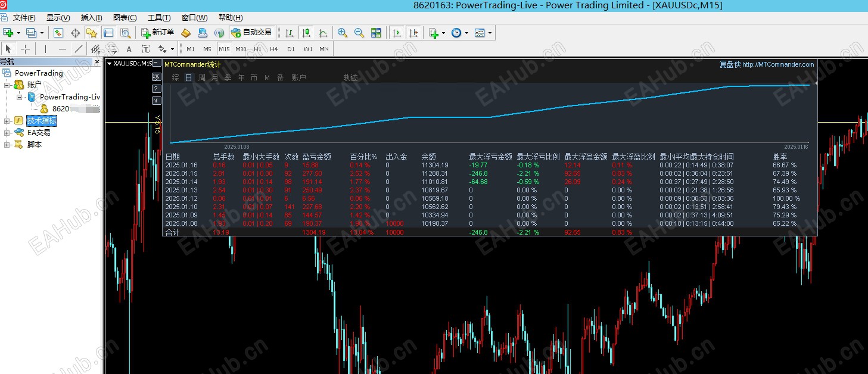Zoom in on the chart
Screen dimensions: 868x374
click(343, 33)
